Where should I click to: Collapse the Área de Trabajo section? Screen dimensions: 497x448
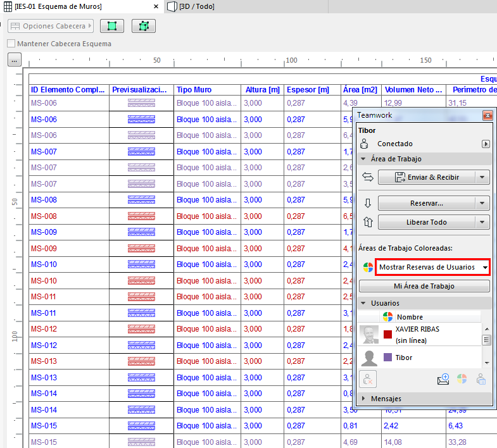[x=363, y=159]
